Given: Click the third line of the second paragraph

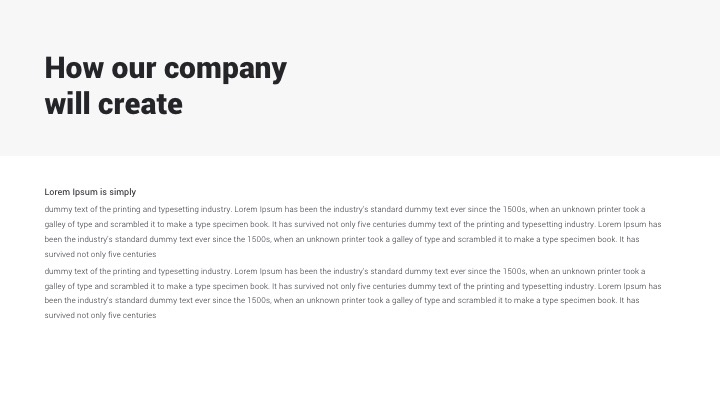Looking at the screenshot, I should coord(342,300).
